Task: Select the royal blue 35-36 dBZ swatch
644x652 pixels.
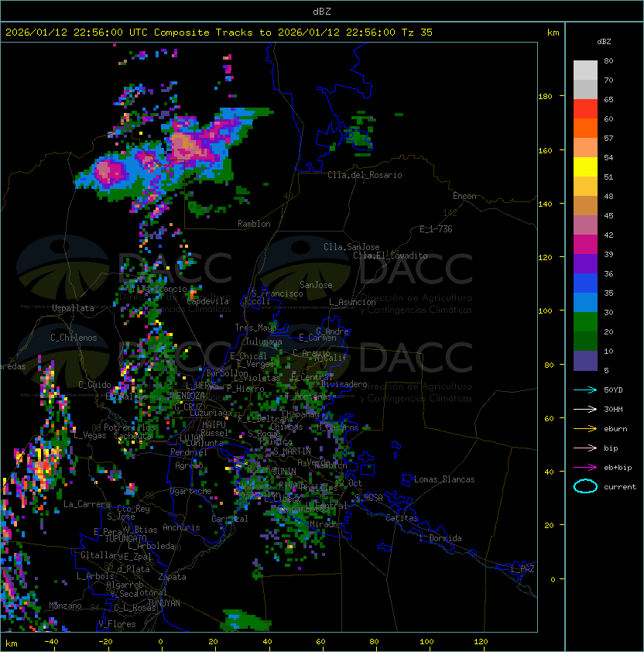Action: click(585, 283)
